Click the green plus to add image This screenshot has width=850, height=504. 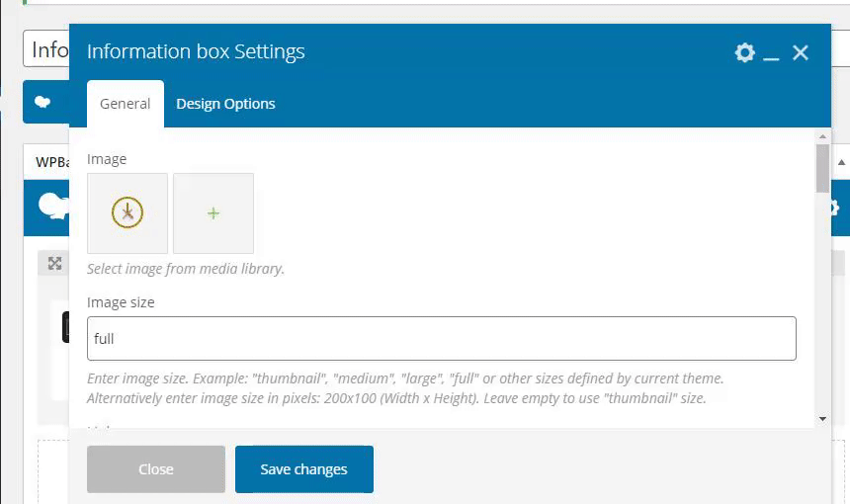coord(213,213)
